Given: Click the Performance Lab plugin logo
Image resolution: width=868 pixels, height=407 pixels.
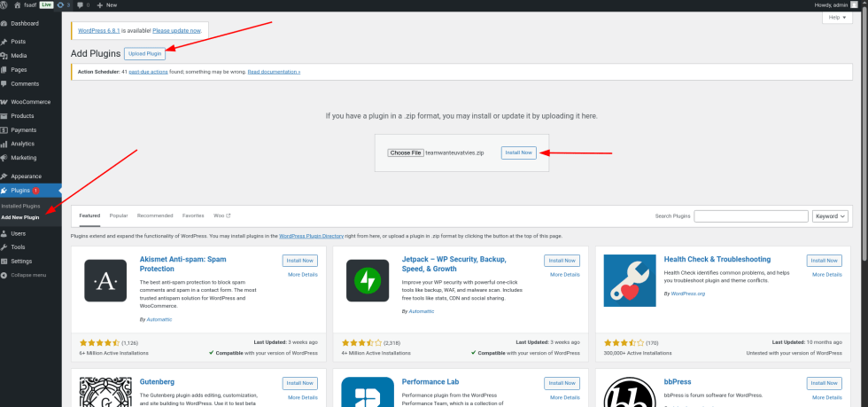Looking at the screenshot, I should (x=368, y=392).
